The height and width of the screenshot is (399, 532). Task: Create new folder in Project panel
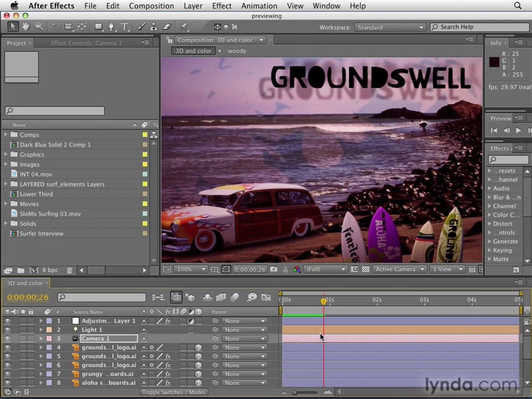[x=21, y=270]
